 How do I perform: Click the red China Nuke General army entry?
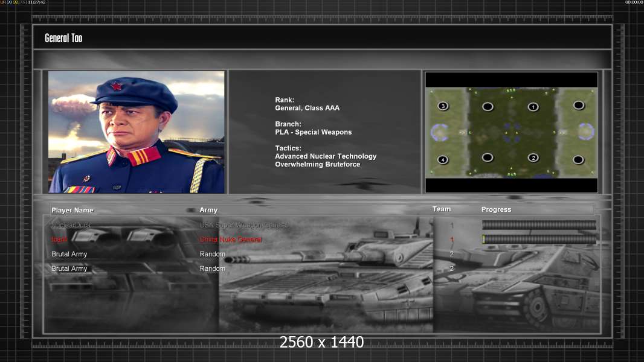[230, 240]
